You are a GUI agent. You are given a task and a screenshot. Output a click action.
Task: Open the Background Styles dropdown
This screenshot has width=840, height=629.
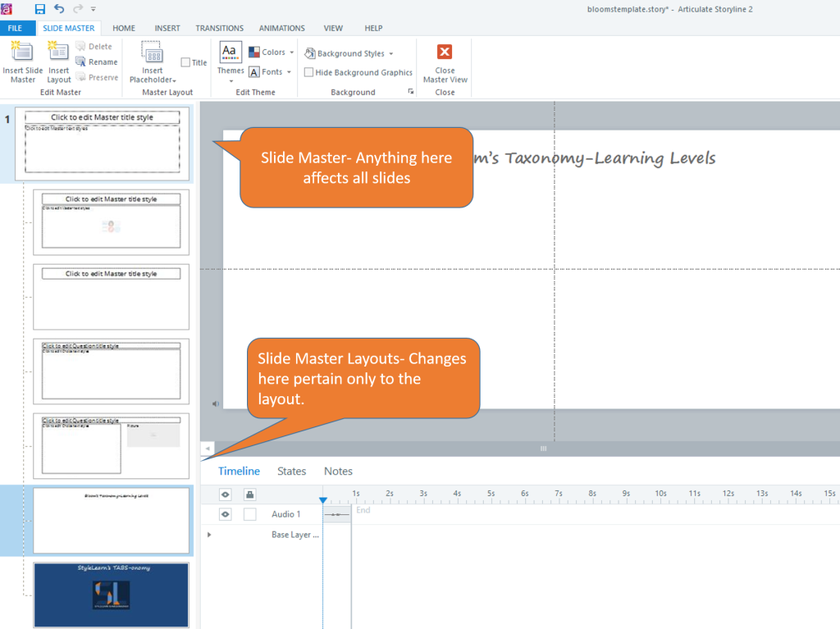pyautogui.click(x=349, y=53)
